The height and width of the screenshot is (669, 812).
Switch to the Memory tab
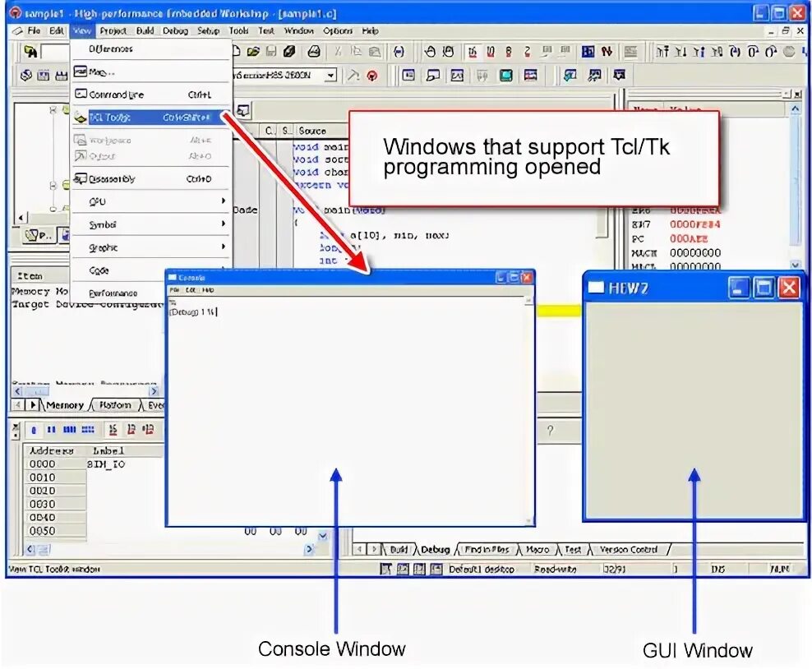(x=65, y=405)
